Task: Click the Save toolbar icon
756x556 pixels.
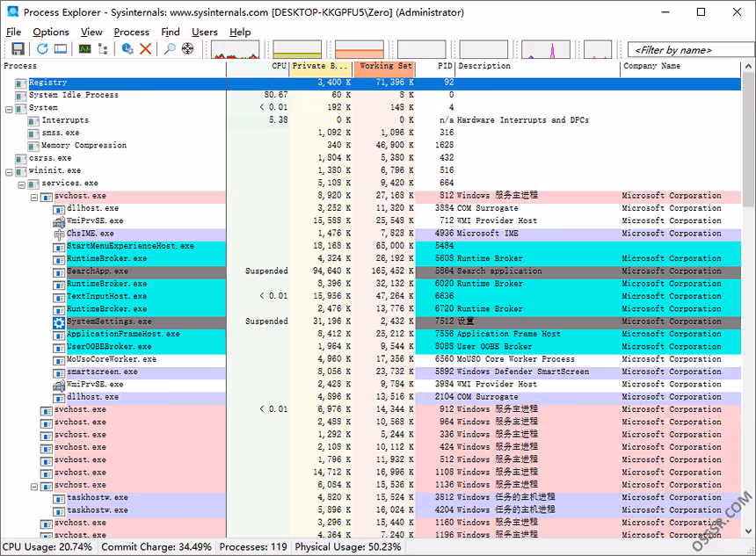Action: (18, 48)
